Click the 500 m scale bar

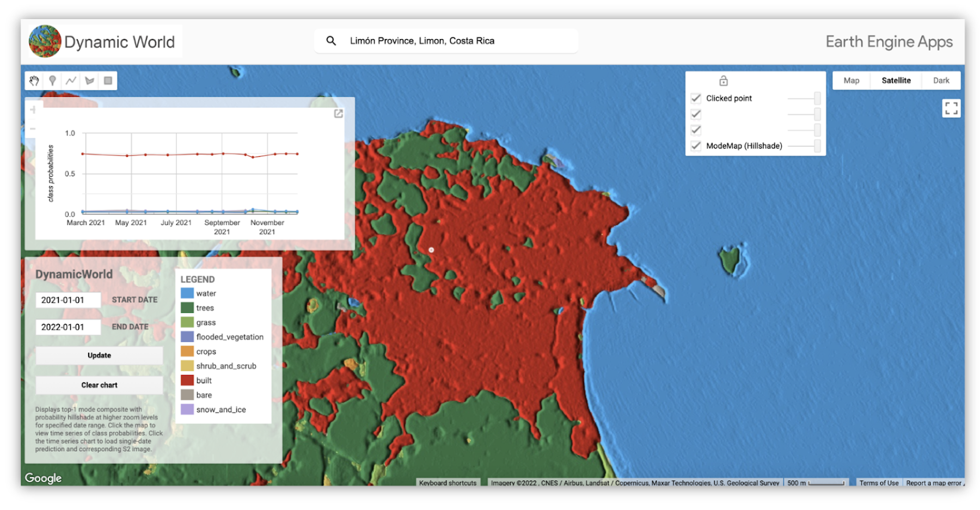(816, 483)
